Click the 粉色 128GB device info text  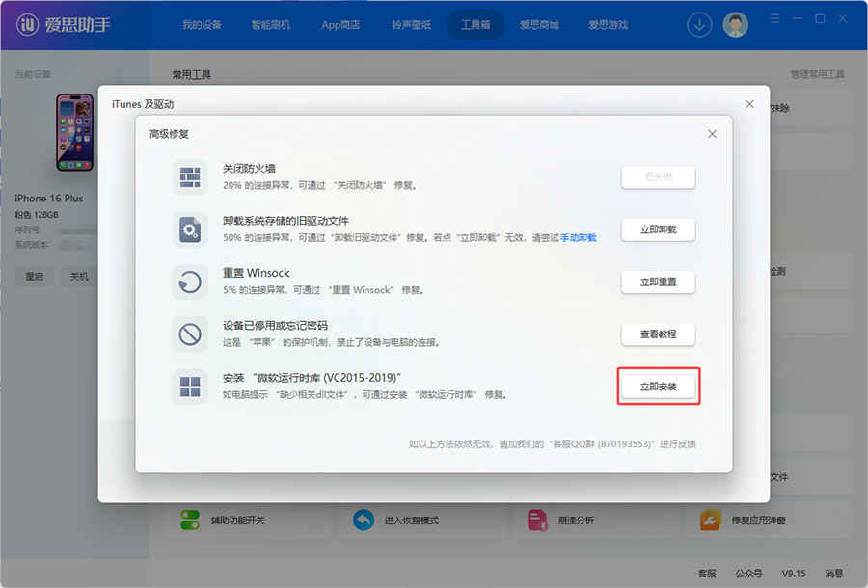click(x=36, y=215)
